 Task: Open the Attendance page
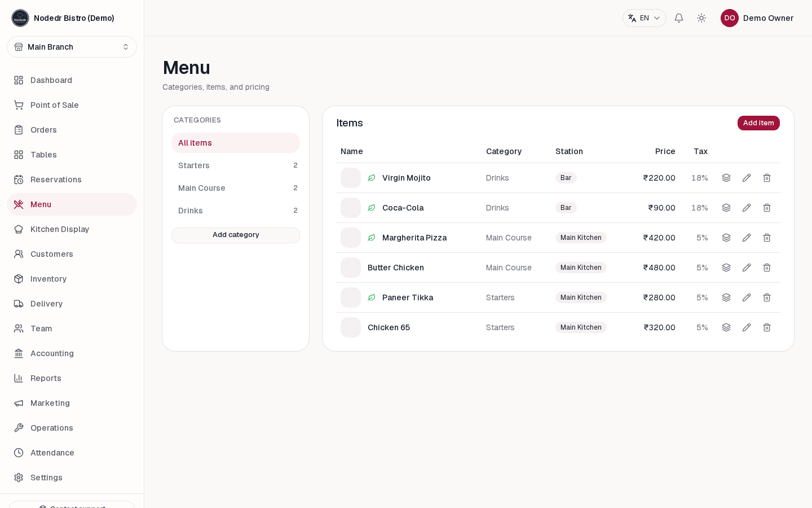[72, 453]
